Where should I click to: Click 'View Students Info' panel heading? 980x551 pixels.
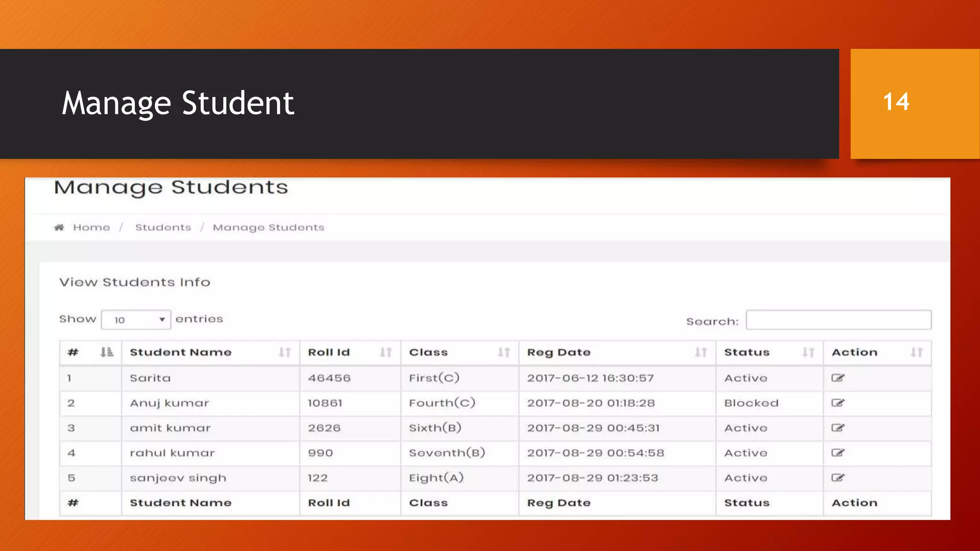coord(134,282)
